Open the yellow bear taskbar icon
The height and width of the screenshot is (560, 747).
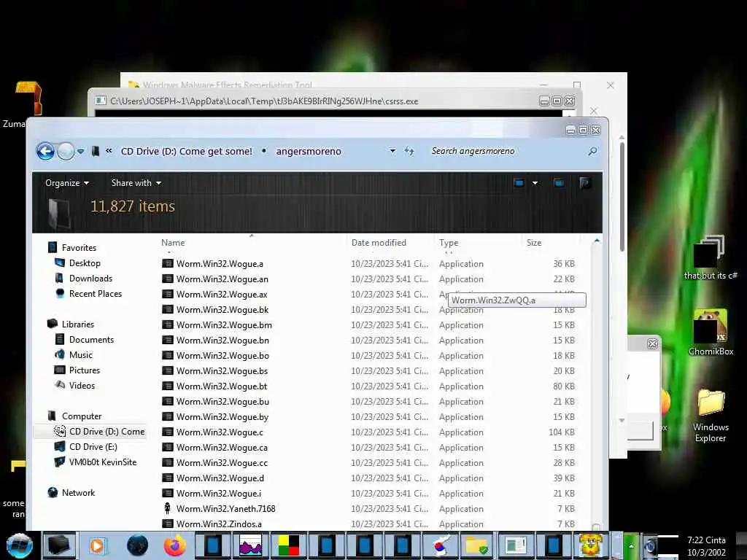tap(591, 545)
